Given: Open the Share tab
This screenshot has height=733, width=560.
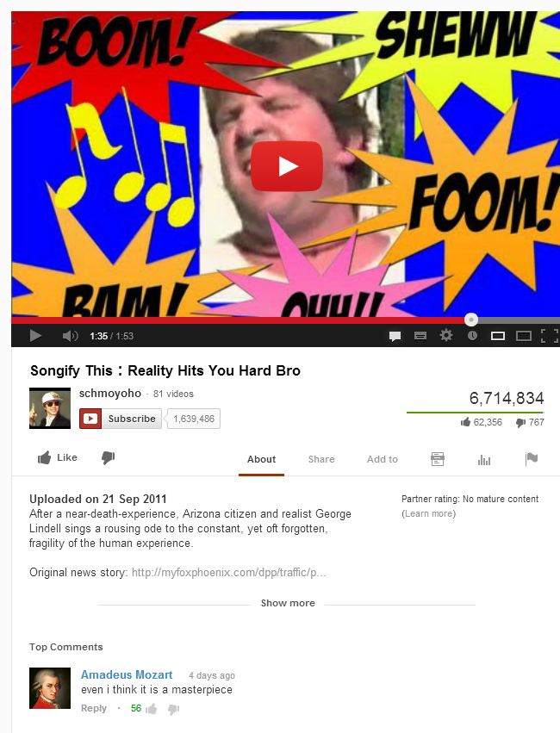Looking at the screenshot, I should pyautogui.click(x=321, y=459).
